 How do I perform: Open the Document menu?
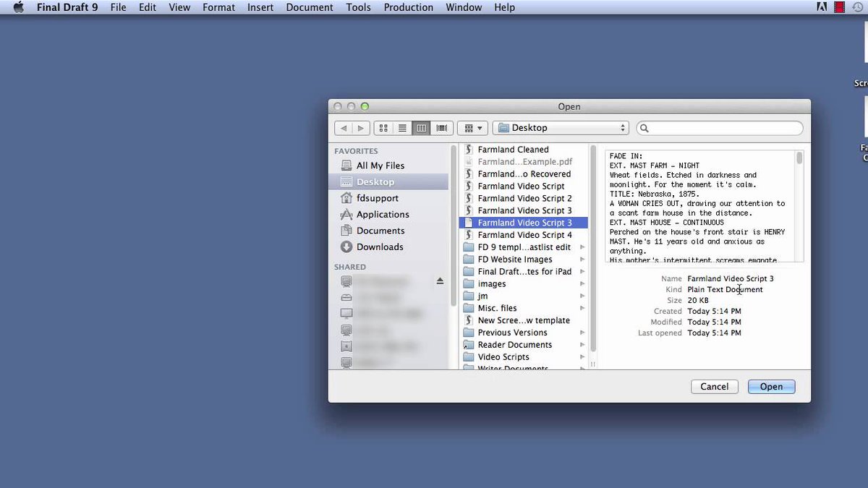310,7
